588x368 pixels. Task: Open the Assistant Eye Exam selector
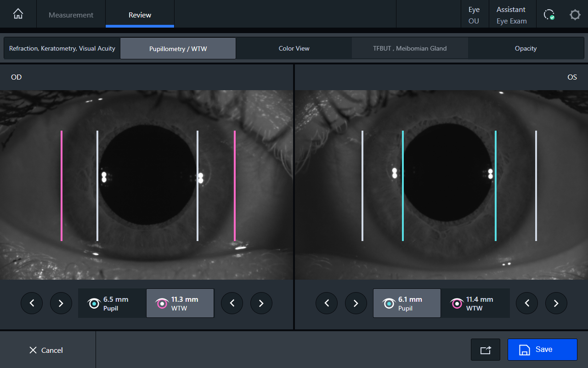pos(511,15)
